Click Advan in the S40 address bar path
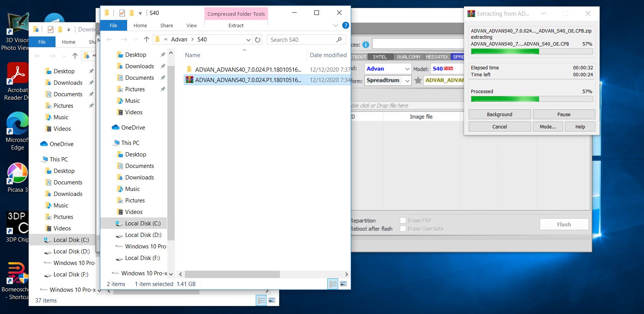 179,39
